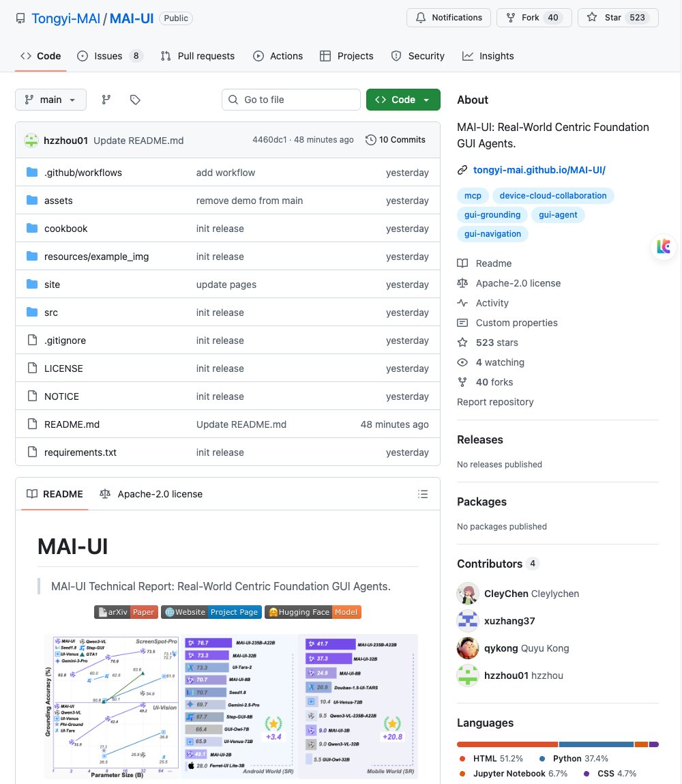Open the Security tab
This screenshot has height=784, width=682.
(417, 56)
